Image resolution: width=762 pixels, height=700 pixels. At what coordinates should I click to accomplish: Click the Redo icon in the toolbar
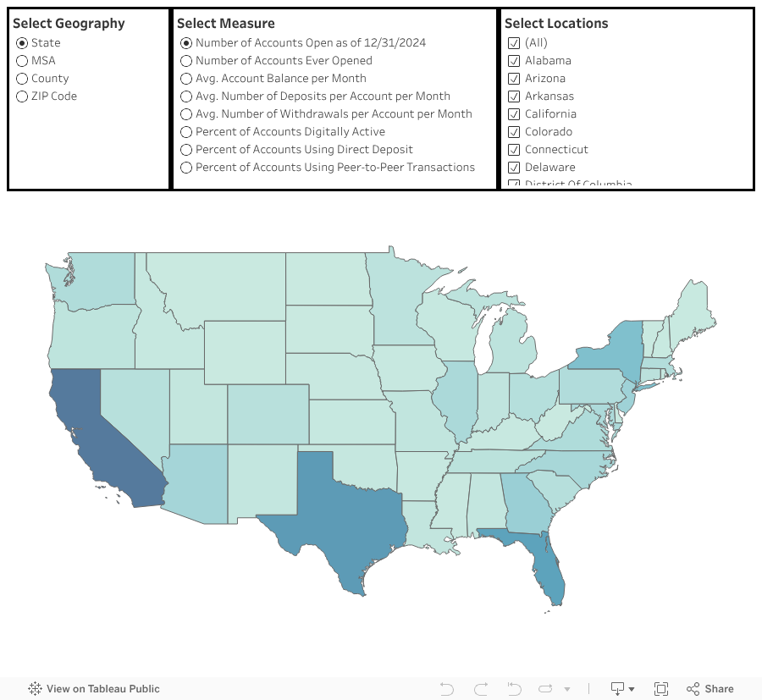480,688
